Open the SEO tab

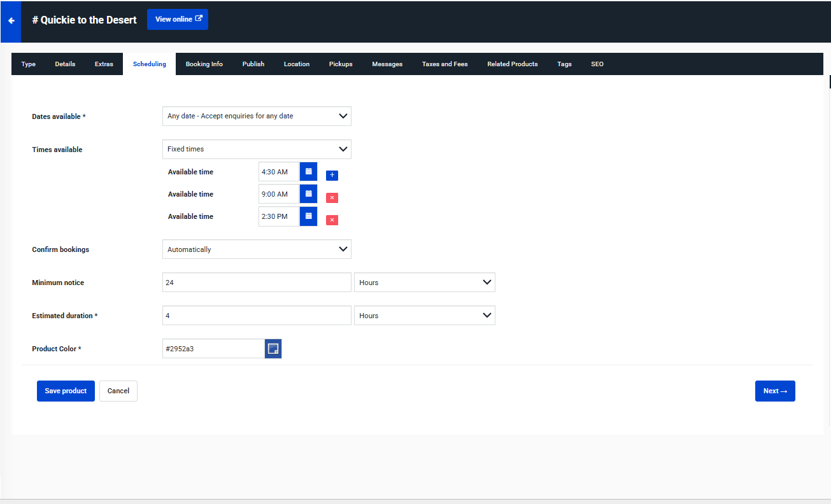pos(597,64)
